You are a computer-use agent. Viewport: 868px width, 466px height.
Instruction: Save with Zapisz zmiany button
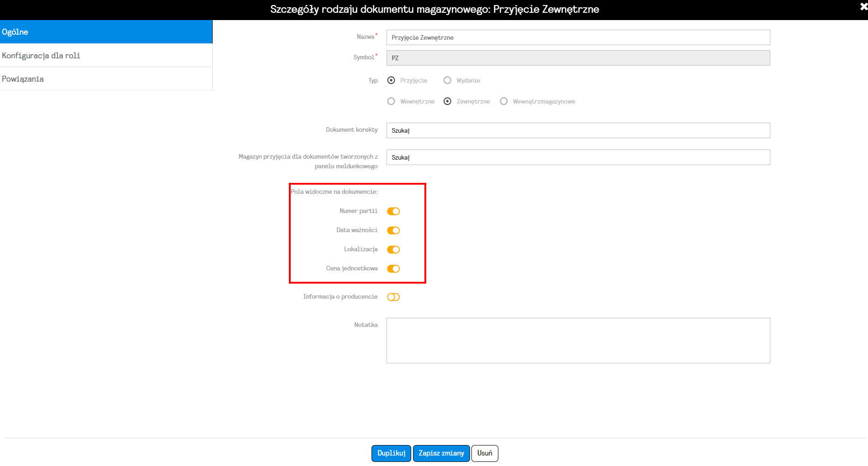(441, 453)
